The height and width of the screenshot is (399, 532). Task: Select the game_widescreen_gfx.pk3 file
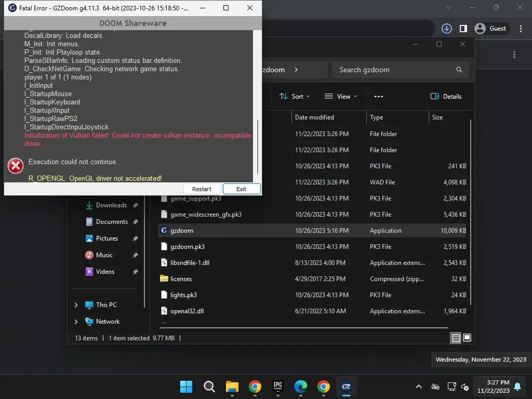coord(312,215)
